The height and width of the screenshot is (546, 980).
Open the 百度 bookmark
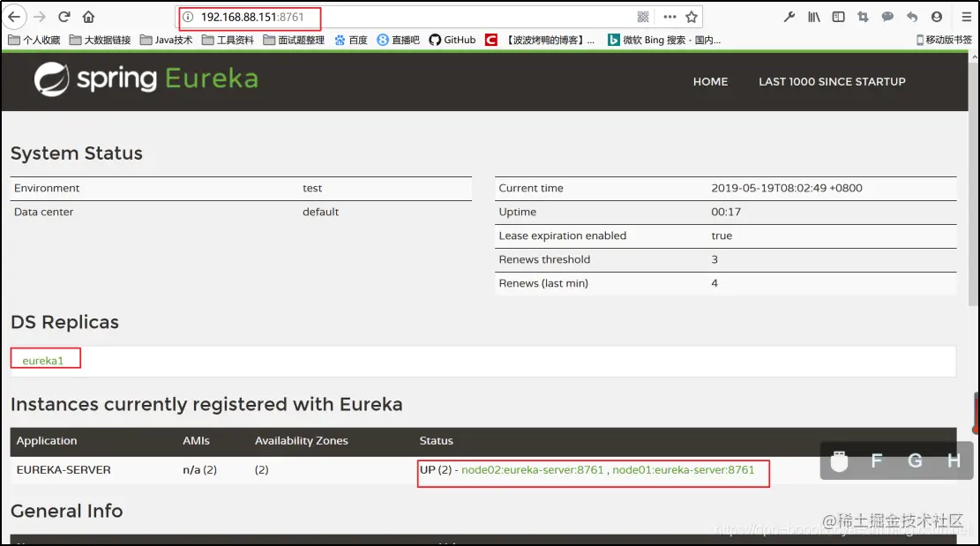350,40
